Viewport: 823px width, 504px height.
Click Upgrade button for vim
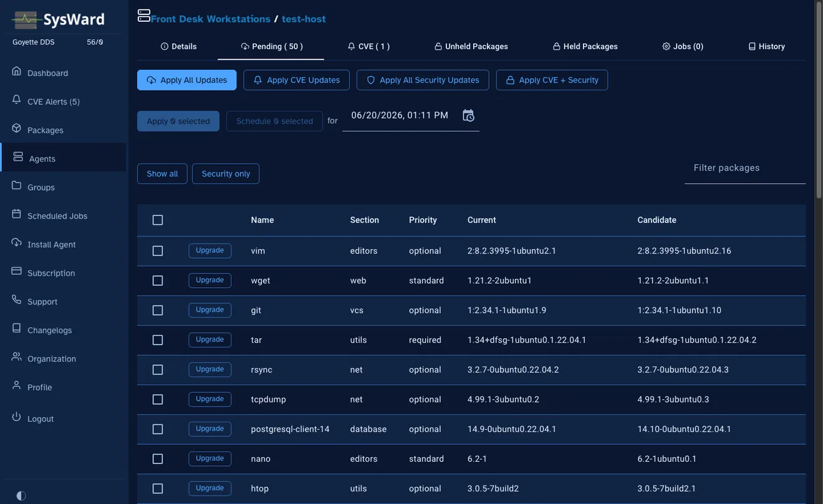point(210,250)
